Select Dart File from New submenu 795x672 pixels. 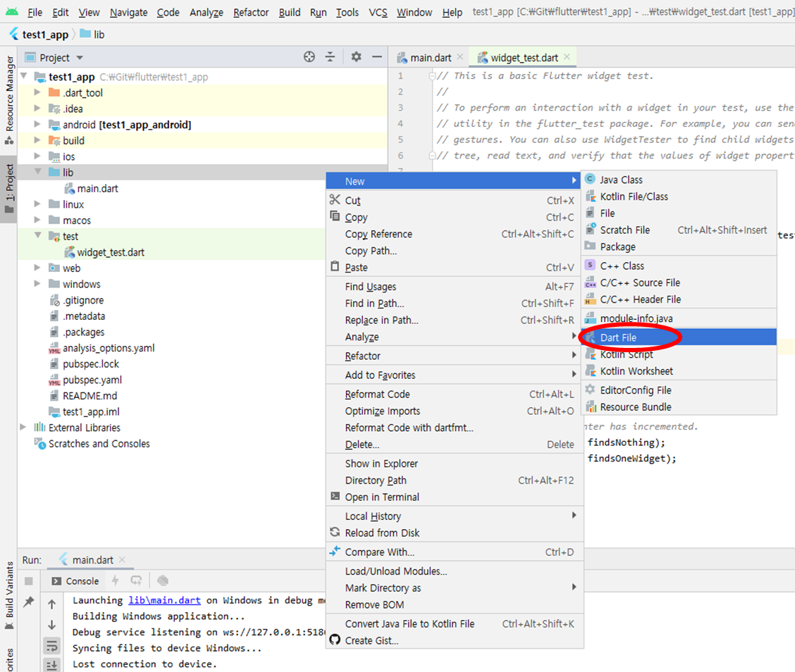[679, 337]
